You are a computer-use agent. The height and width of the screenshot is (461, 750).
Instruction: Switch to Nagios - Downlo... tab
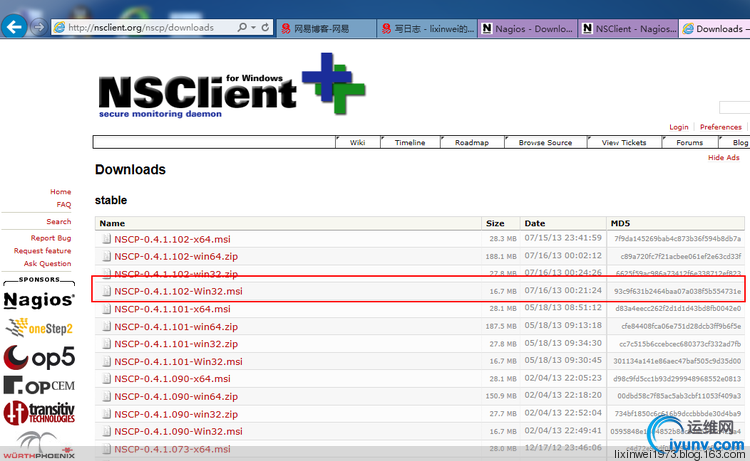527,29
